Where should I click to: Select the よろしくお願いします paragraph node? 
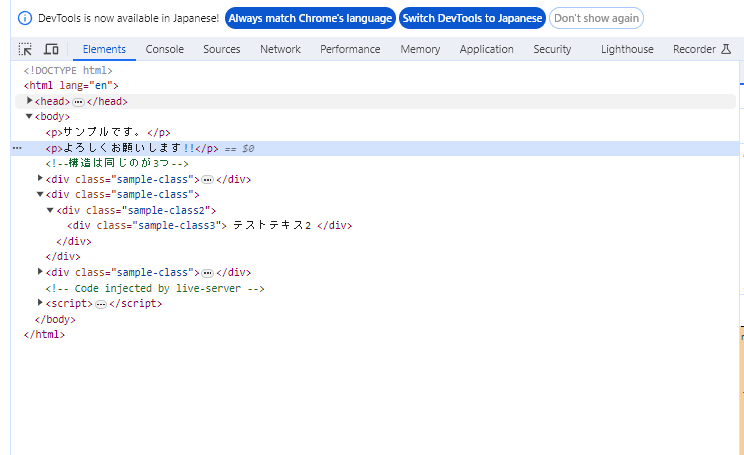click(132, 148)
